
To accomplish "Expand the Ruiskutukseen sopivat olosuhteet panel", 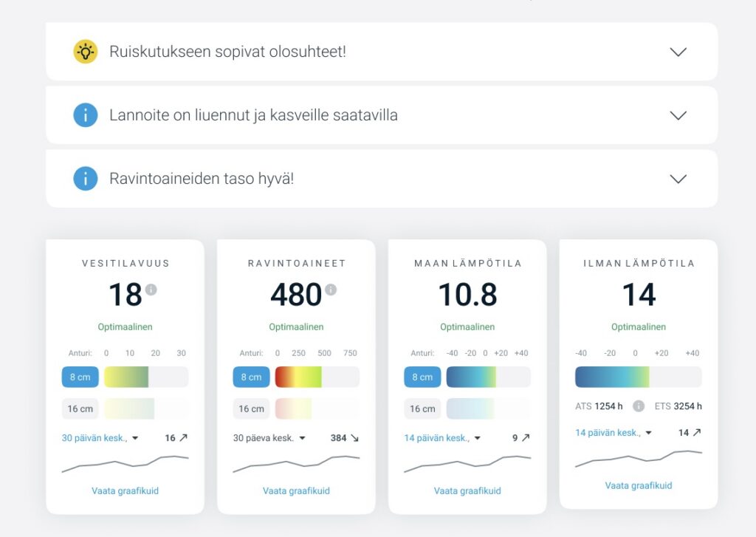I will (x=677, y=52).
